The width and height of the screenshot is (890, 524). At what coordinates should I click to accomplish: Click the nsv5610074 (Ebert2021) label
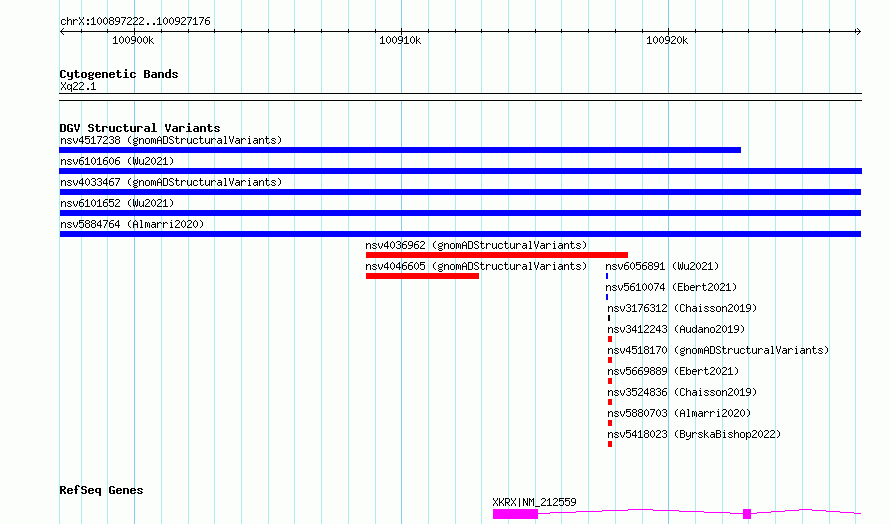coord(671,287)
